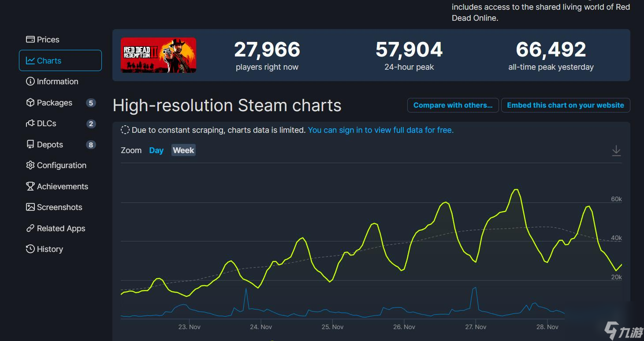Click the Configuration gear icon

(x=30, y=165)
